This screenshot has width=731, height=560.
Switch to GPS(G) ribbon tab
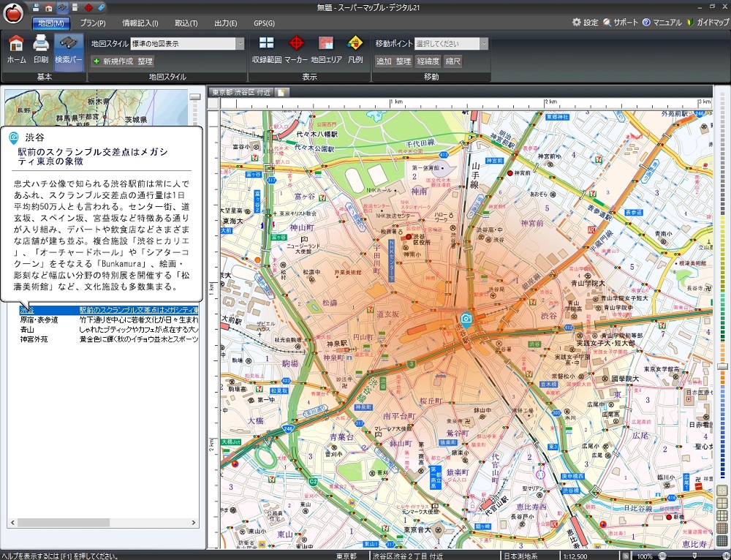264,23
